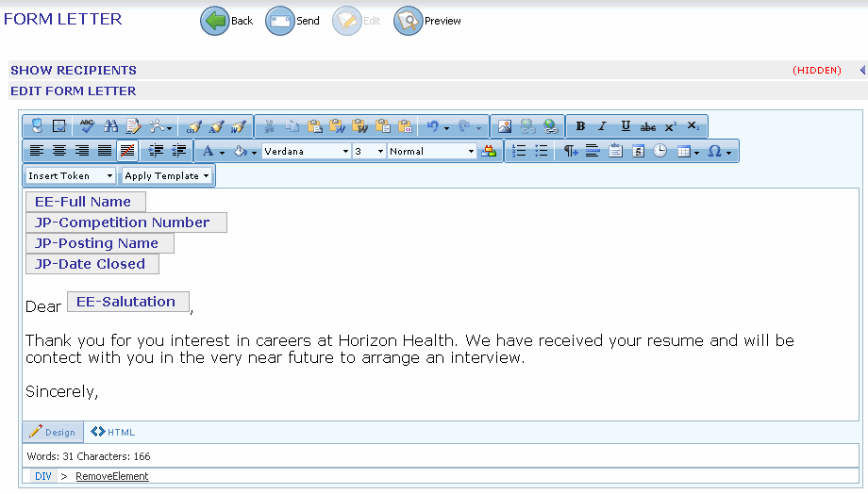Open the font size 3 dropdown
This screenshot has width=868, height=494.
(369, 151)
